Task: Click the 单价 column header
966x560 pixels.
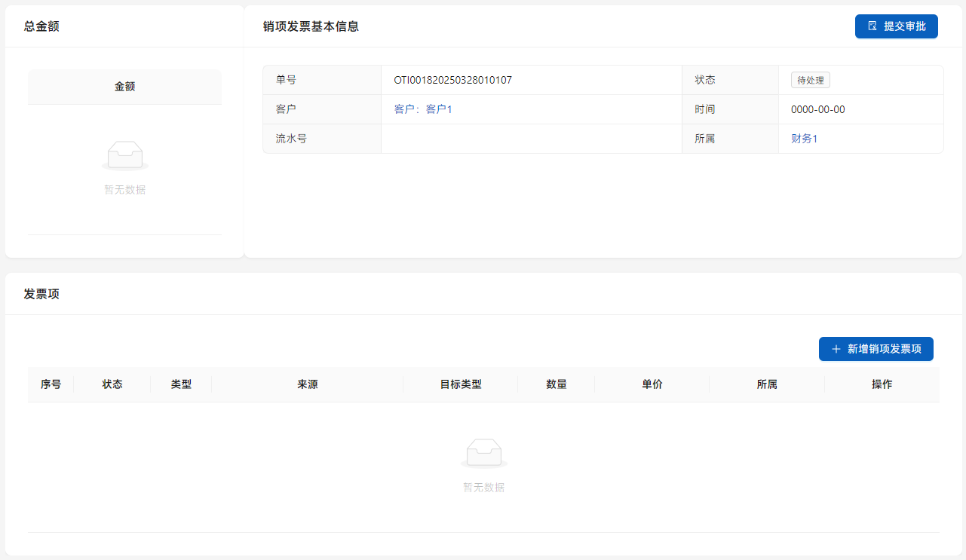Action: (x=652, y=384)
